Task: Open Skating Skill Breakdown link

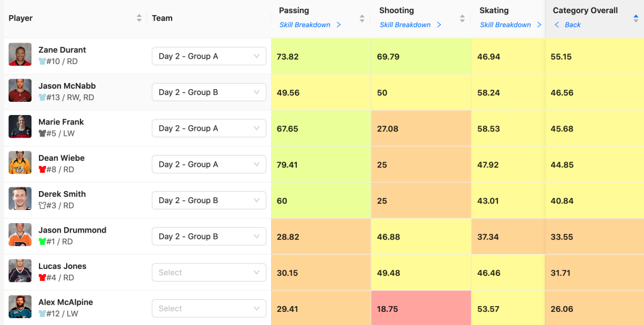Action: tap(510, 25)
